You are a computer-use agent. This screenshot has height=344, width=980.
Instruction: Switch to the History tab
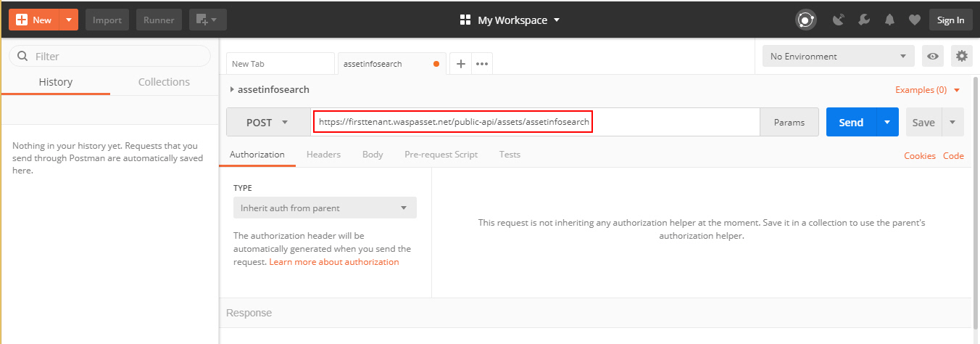click(55, 82)
